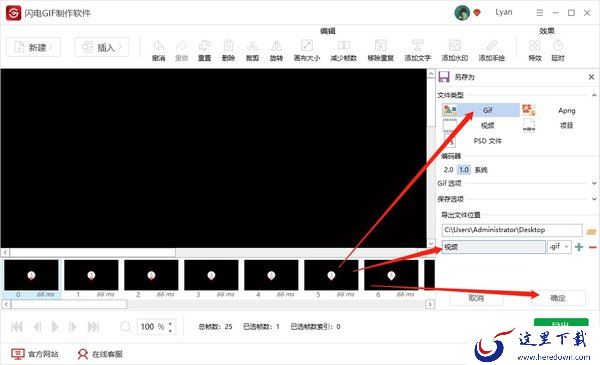Viewport: 600px width, 365px height.
Task: Close the 另存为 save-as panel
Action: coord(591,77)
